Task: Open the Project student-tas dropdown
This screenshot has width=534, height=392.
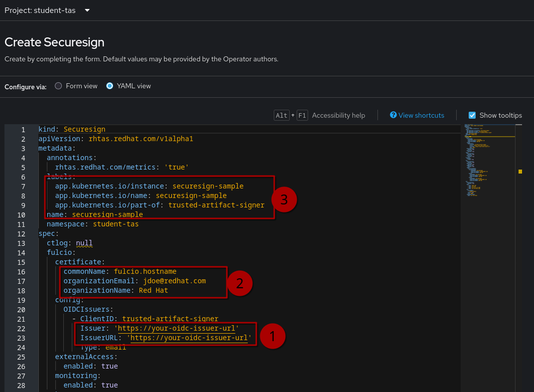Action: [47, 10]
